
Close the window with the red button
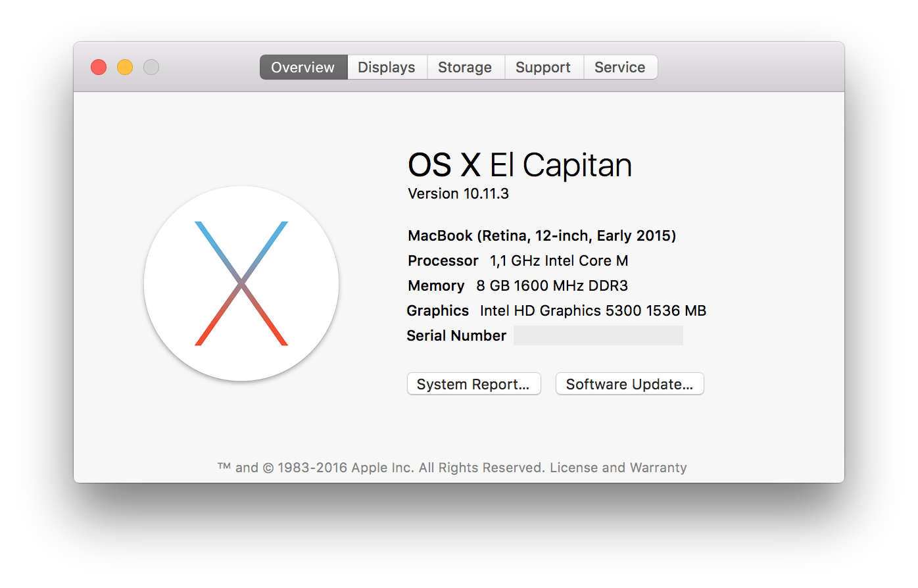pos(99,67)
